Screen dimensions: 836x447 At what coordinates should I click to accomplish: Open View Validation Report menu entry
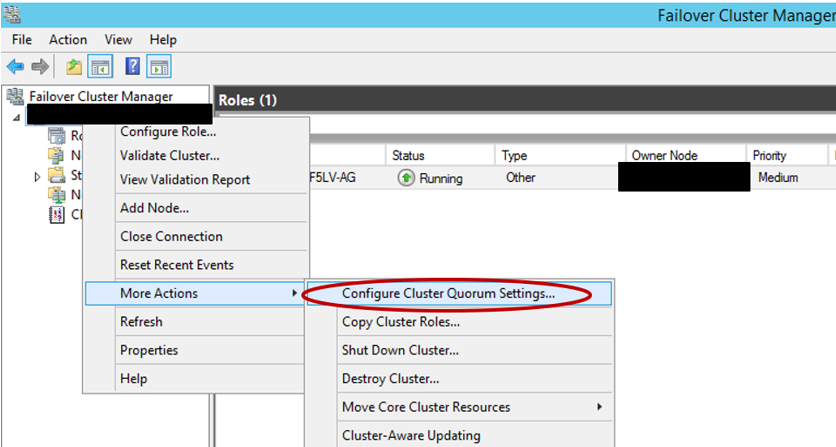coord(196,180)
